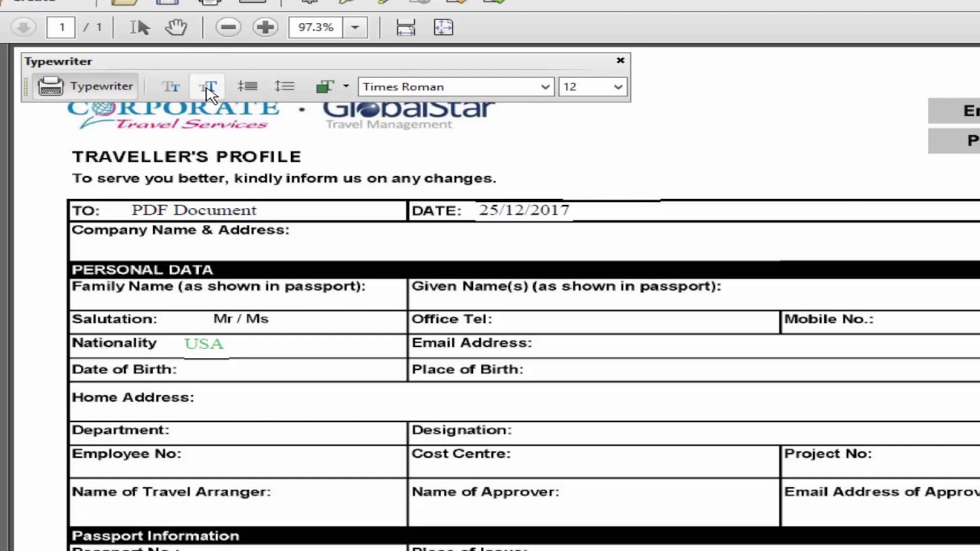Close the Typewriter toolbar
Screen dimensions: 980x551
pos(620,60)
